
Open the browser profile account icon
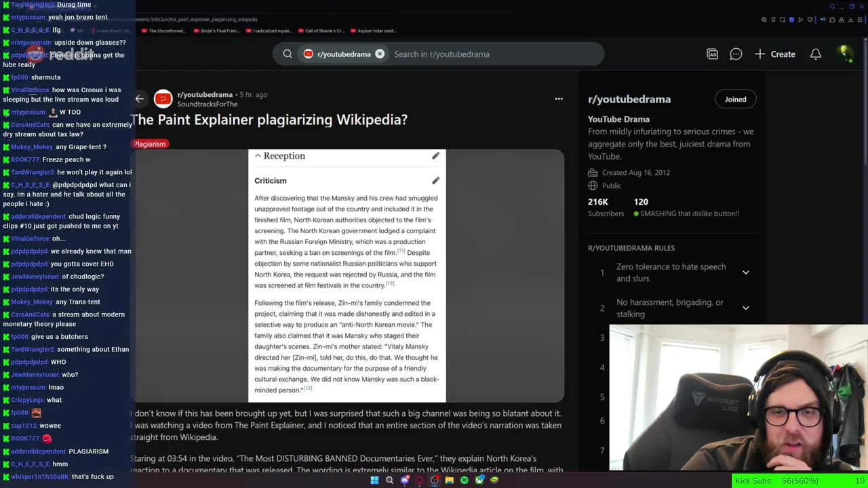pyautogui.click(x=842, y=20)
